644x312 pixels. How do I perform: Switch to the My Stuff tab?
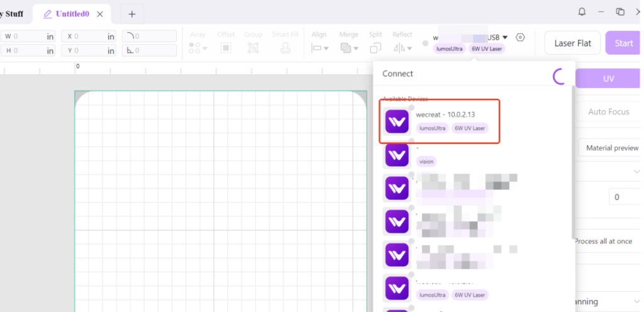point(13,14)
